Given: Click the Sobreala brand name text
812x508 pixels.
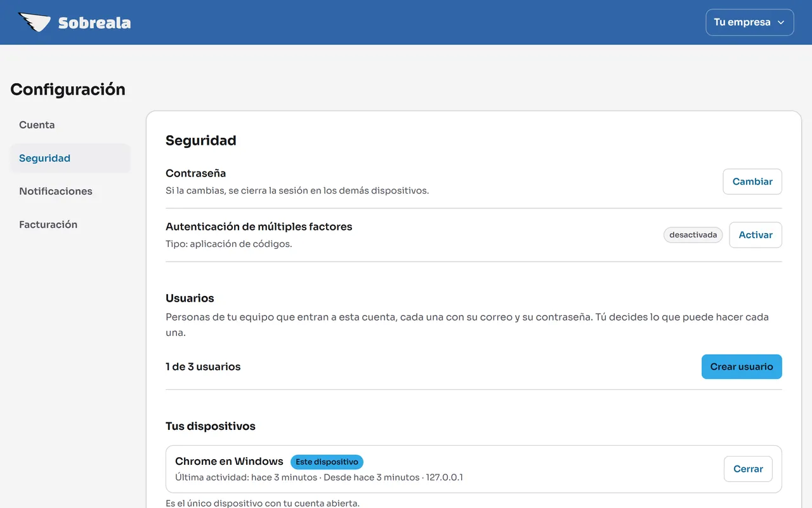Looking at the screenshot, I should (95, 23).
